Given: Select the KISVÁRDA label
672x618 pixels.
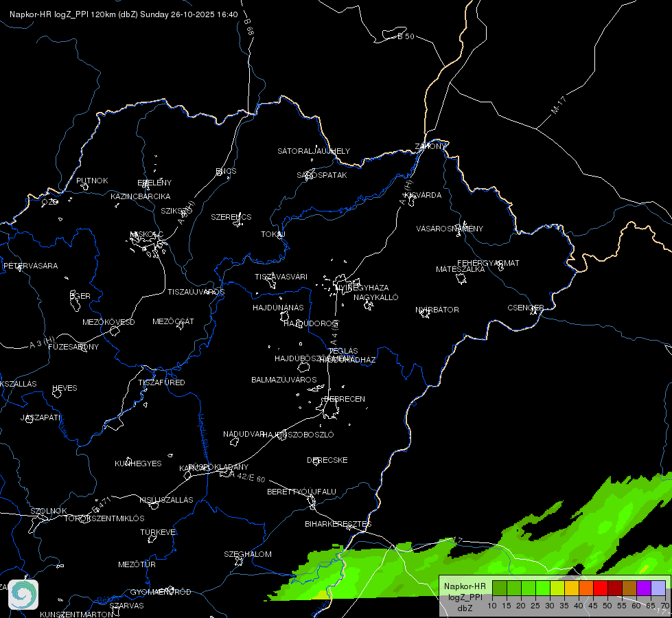Looking at the screenshot, I should (423, 195).
